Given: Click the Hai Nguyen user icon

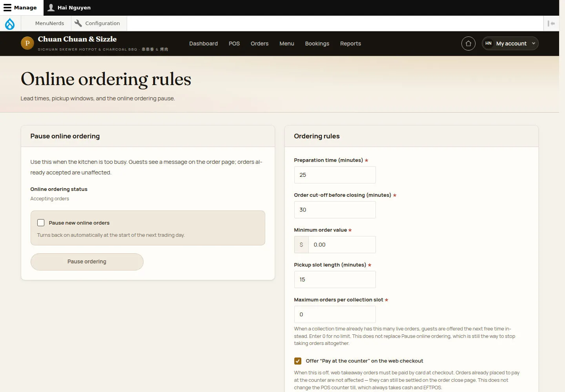Looking at the screenshot, I should (x=51, y=7).
